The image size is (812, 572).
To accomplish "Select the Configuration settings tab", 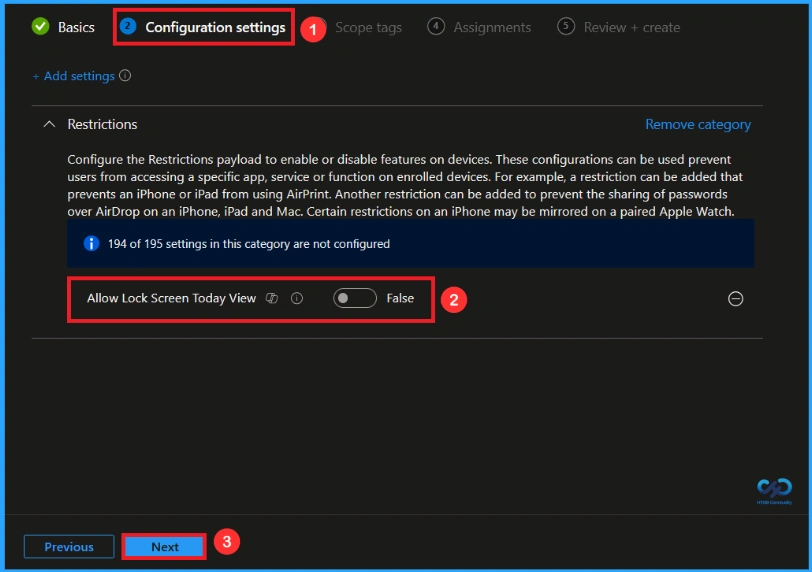I will [x=203, y=27].
